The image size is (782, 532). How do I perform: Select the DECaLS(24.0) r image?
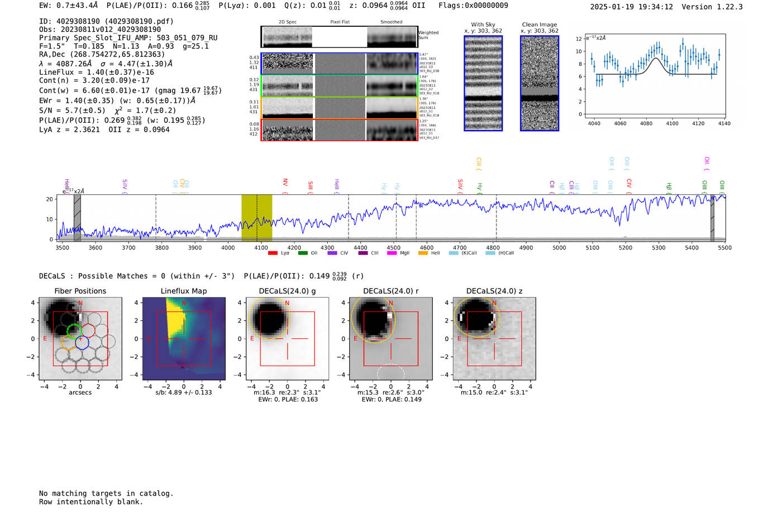[391, 338]
